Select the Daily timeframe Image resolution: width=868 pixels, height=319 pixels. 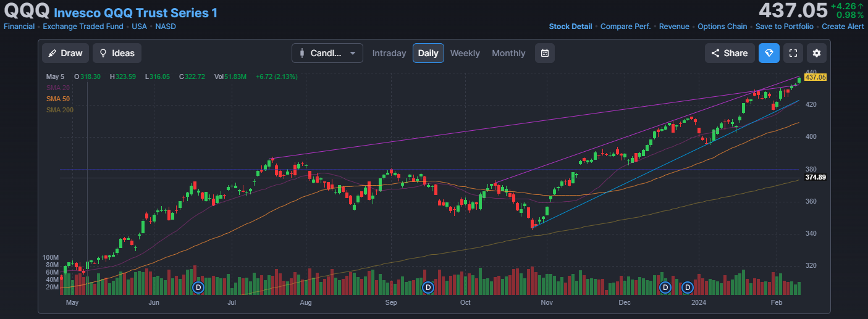[428, 53]
